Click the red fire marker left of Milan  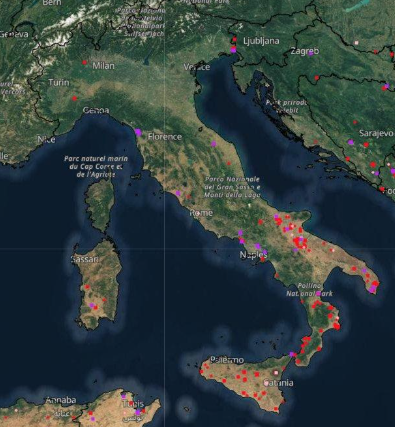[85, 62]
